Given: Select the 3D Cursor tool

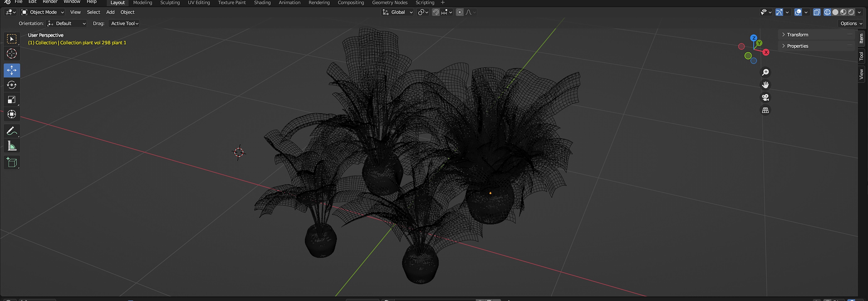Looking at the screenshot, I should tap(12, 54).
